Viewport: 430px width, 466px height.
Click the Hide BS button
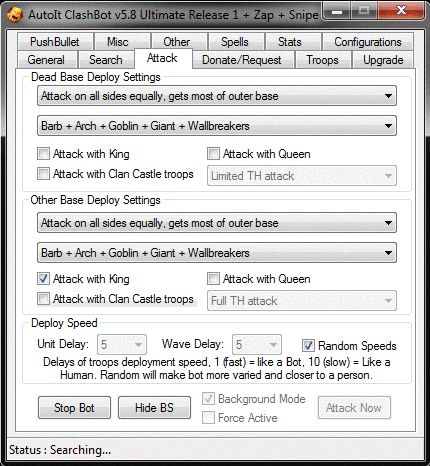pos(154,408)
